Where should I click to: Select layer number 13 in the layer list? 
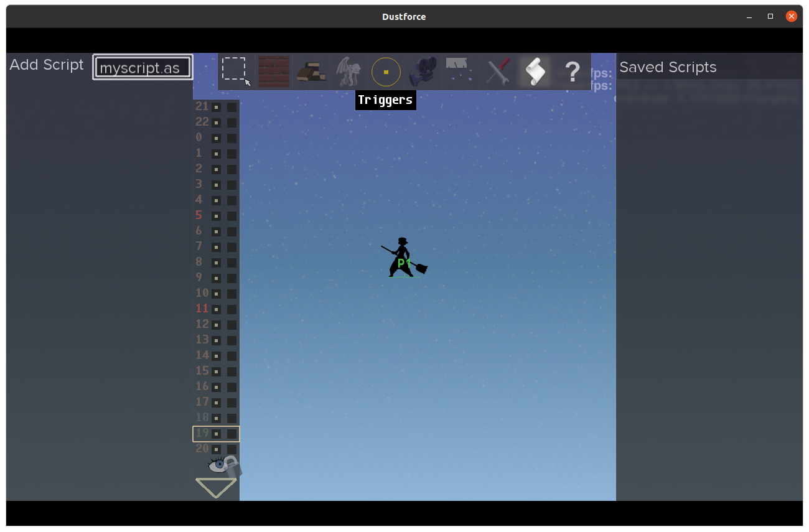[202, 340]
